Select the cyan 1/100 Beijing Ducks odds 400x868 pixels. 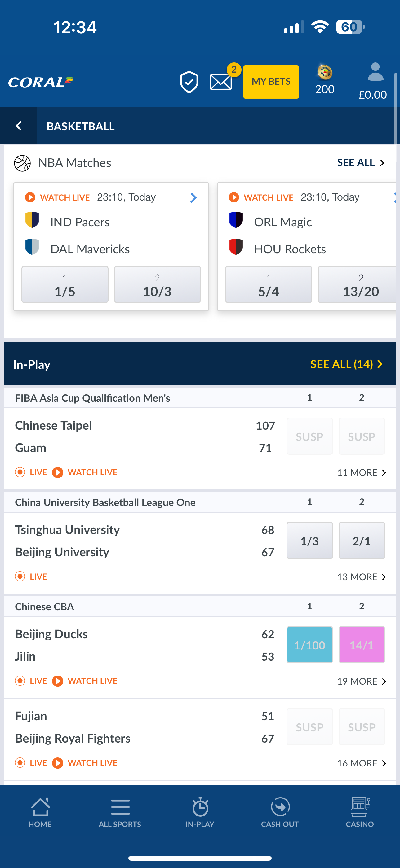click(309, 645)
